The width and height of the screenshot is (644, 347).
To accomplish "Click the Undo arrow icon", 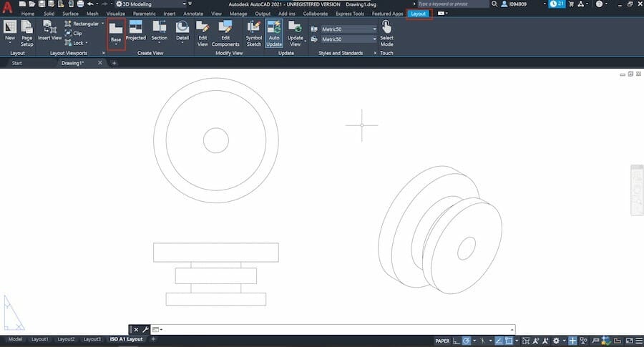I will [90, 4].
